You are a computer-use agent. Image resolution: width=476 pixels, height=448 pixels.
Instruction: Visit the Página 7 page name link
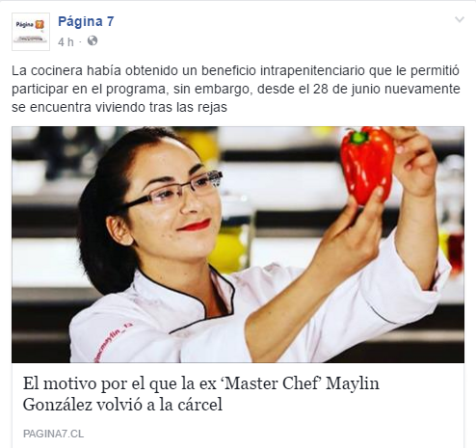(86, 21)
